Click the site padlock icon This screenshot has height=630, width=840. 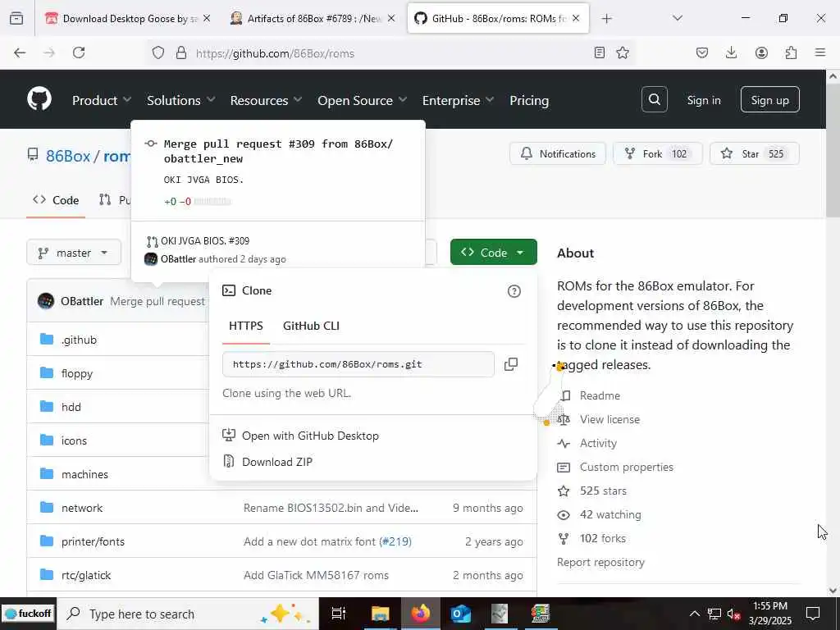pyautogui.click(x=181, y=52)
